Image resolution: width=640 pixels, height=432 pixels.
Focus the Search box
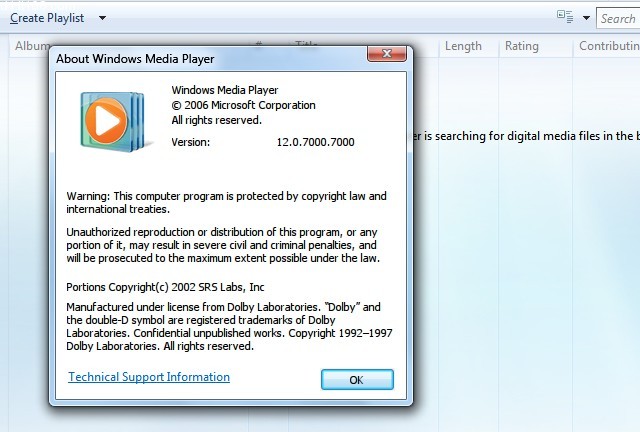(618, 19)
